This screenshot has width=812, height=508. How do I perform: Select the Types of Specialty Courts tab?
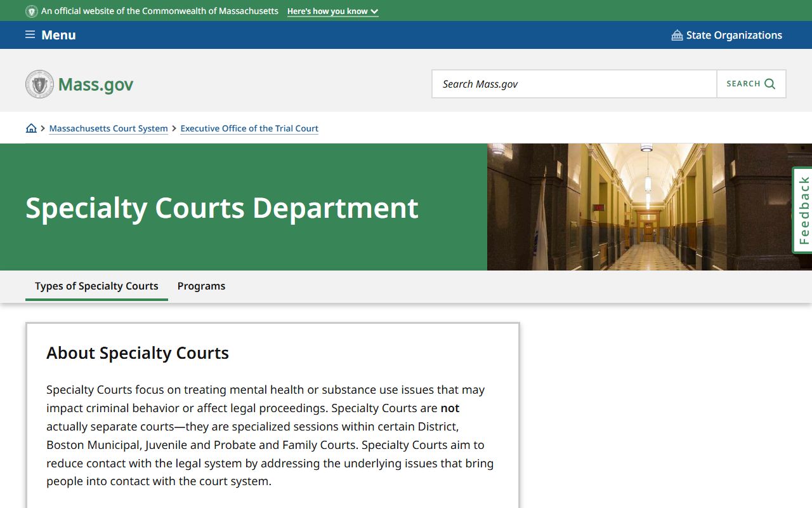click(x=96, y=286)
